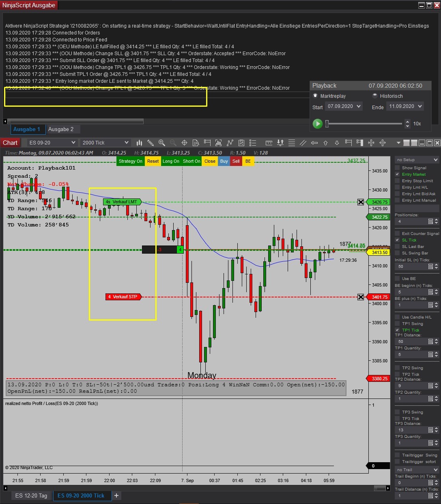Select Historisch radio button
Screen dimensions: 441x504
[375, 96]
